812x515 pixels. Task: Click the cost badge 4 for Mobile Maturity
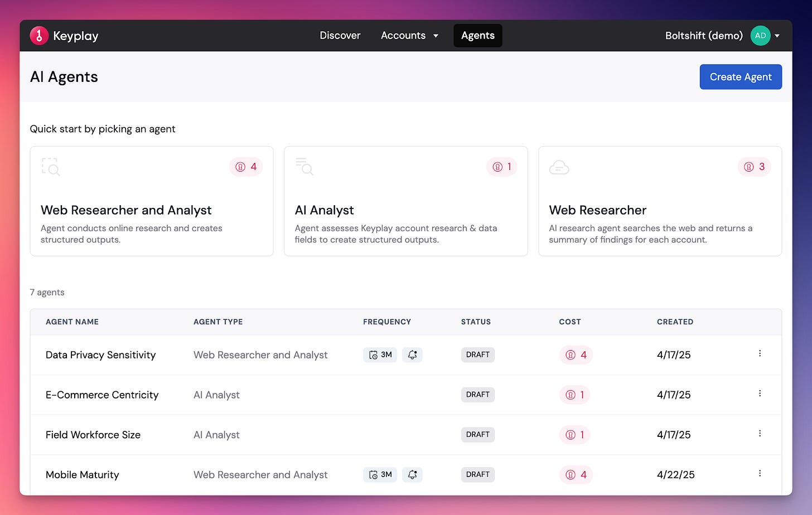[576, 475]
